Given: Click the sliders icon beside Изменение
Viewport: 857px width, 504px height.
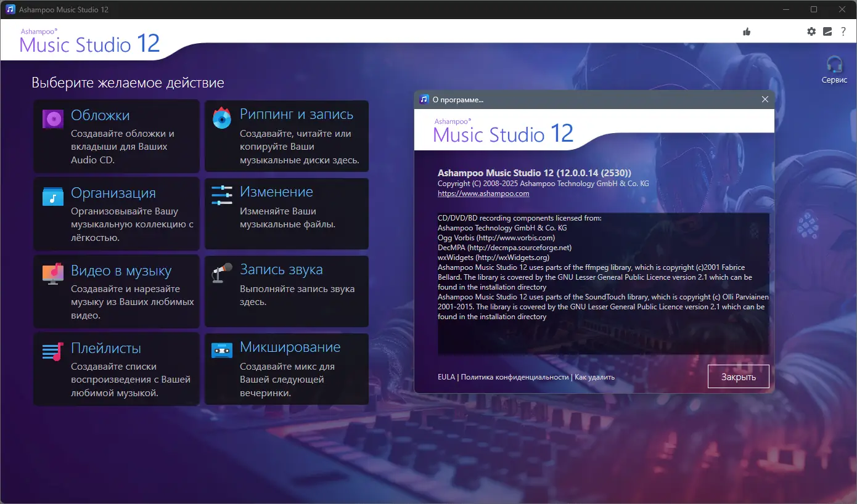Looking at the screenshot, I should click(x=222, y=195).
